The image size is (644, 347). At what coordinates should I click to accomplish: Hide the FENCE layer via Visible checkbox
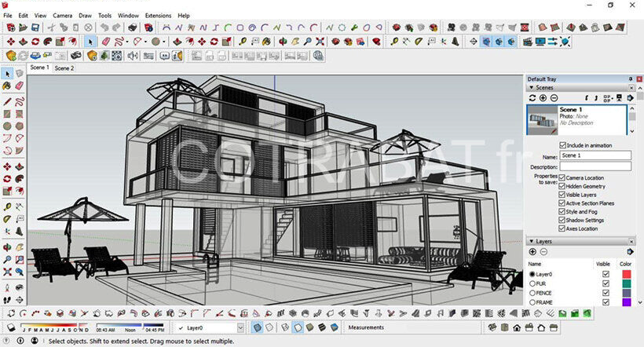pos(606,293)
